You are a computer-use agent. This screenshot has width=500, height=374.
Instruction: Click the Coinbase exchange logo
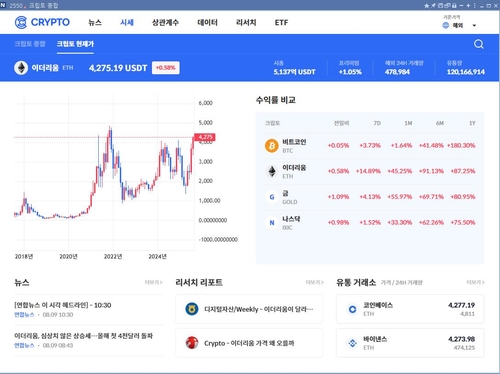pyautogui.click(x=352, y=309)
